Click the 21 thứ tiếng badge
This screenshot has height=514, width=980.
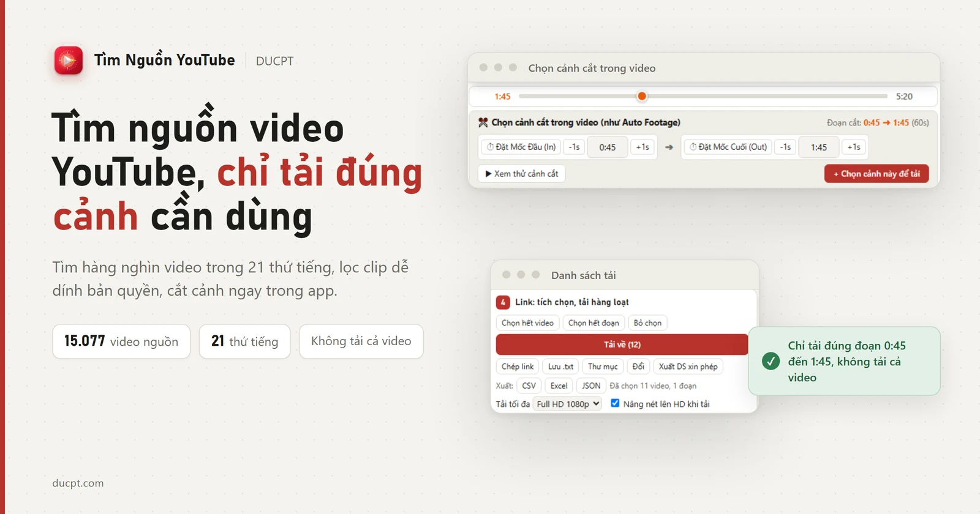point(244,341)
